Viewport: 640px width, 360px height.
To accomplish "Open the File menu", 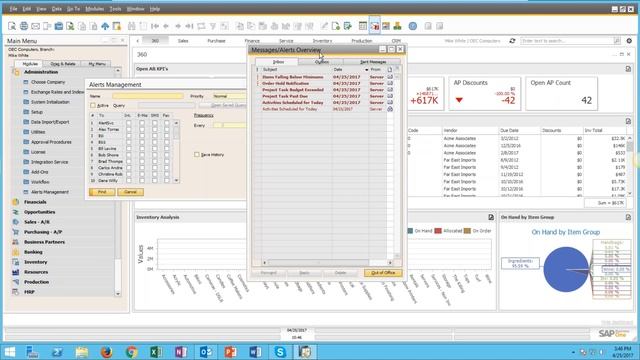I will [x=13, y=9].
